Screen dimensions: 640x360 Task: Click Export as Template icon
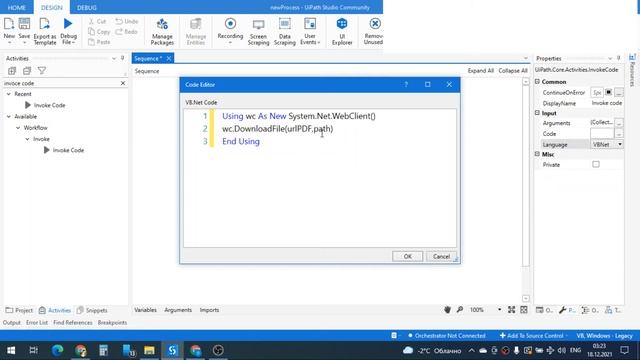44,24
